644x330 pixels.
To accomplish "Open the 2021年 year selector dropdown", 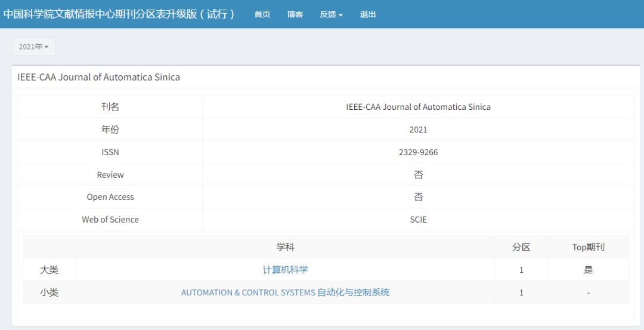I will (x=34, y=47).
